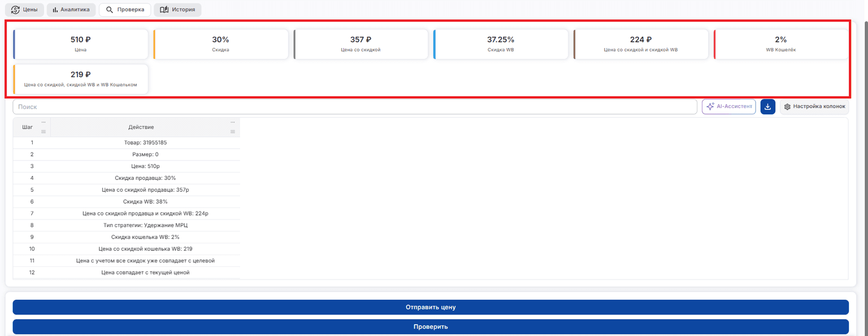Screen dimensions: 868x336
Task: Click the Действие column filter lines icon
Action: click(232, 132)
